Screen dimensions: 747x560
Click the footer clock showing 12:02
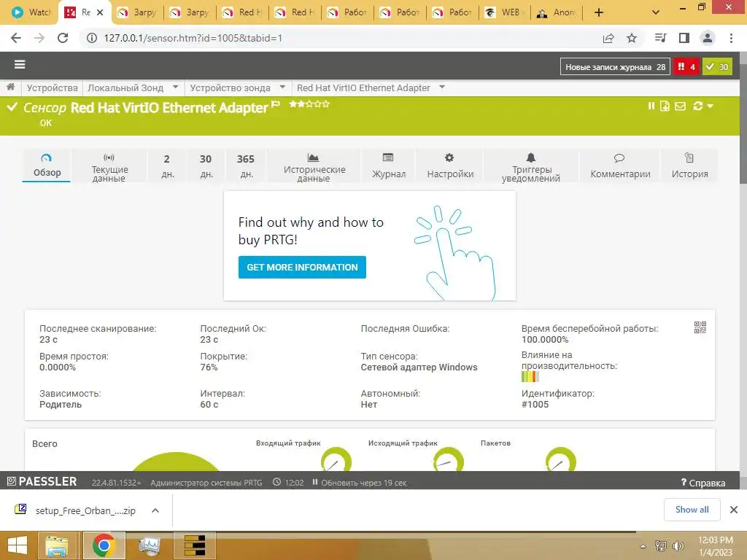coord(289,483)
